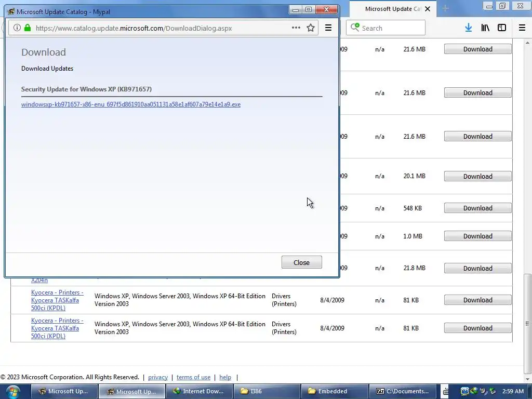Open the terms of use footer link
Image resolution: width=532 pixels, height=399 pixels.
(x=193, y=377)
